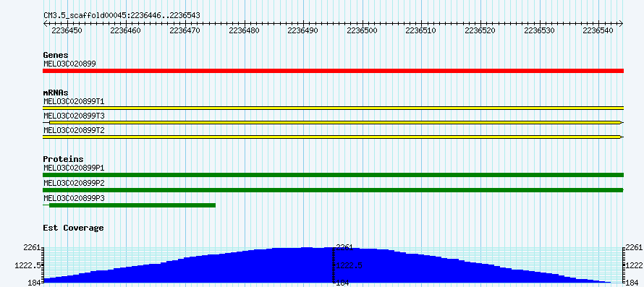The height and width of the screenshot is (287, 644).
Task: Click ruler position 2236460
Action: 126,30
